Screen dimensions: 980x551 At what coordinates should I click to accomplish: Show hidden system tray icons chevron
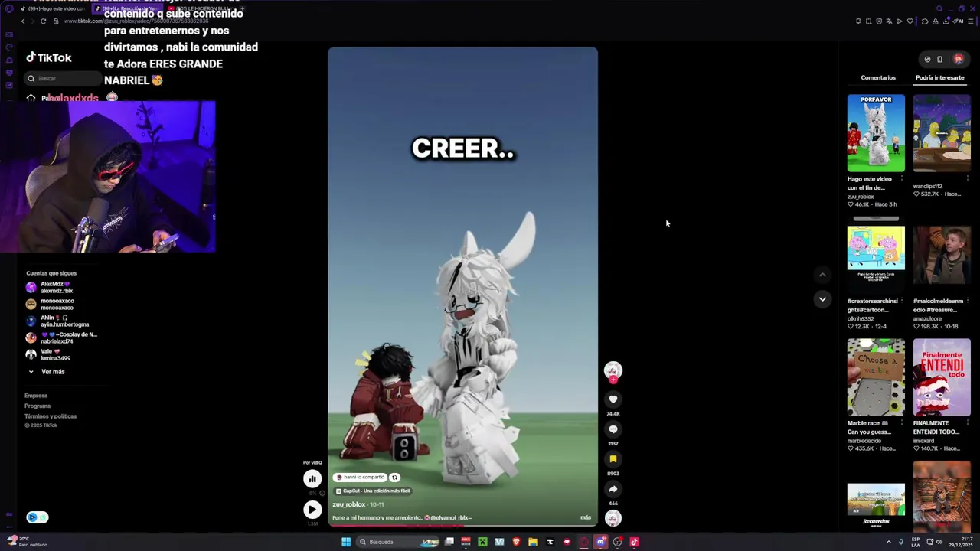pyautogui.click(x=889, y=542)
